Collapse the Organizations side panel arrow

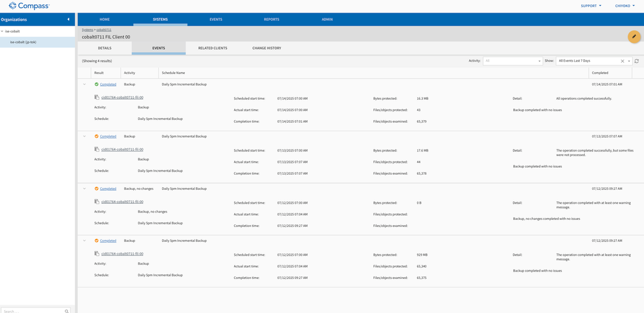coord(68,19)
